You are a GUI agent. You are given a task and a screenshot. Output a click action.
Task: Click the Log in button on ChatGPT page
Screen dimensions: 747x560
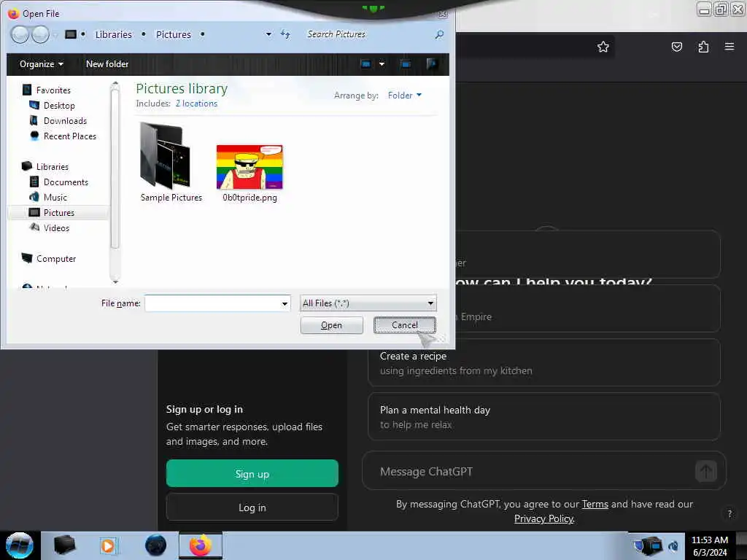(x=252, y=507)
